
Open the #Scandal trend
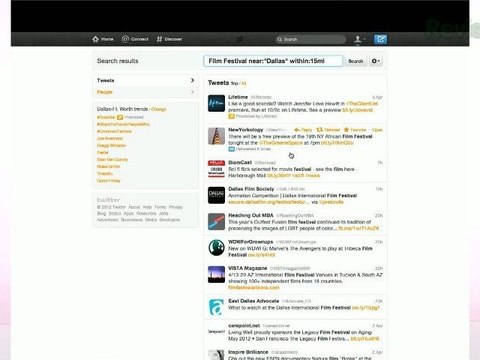106,117
